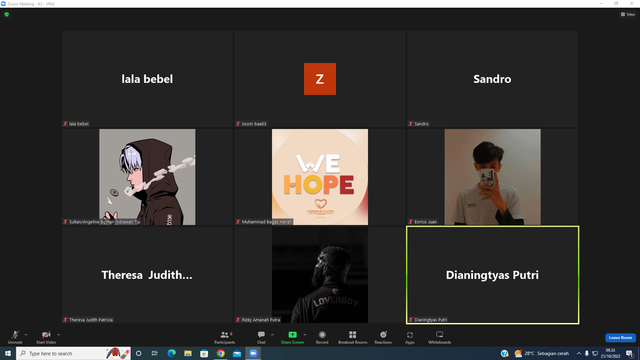Click muted mic icon beside Sandro label

[x=411, y=124]
